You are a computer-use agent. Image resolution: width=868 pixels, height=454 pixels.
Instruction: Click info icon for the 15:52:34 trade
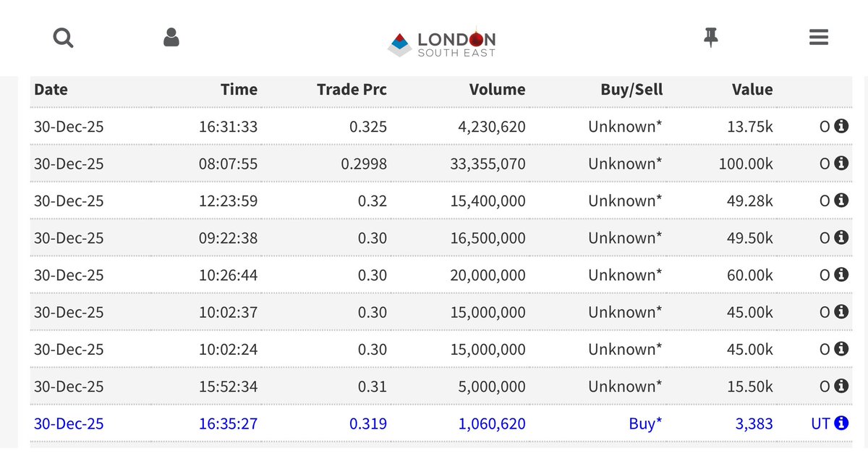tap(841, 386)
